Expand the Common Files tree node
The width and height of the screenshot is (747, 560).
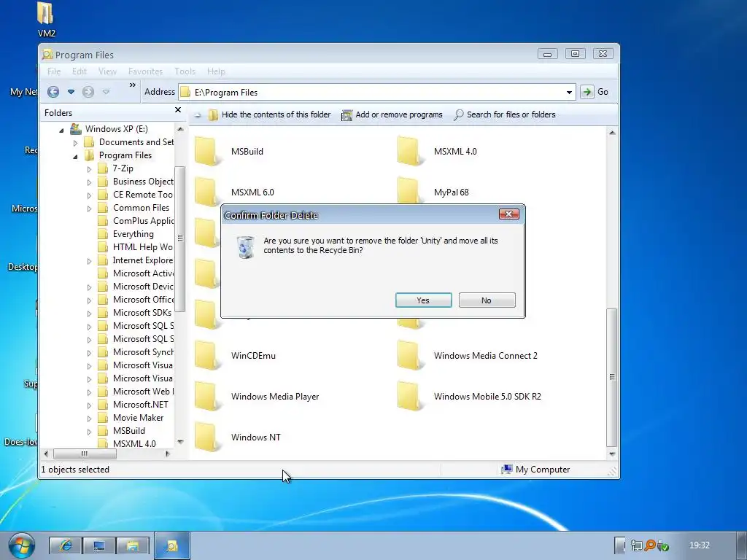click(89, 209)
